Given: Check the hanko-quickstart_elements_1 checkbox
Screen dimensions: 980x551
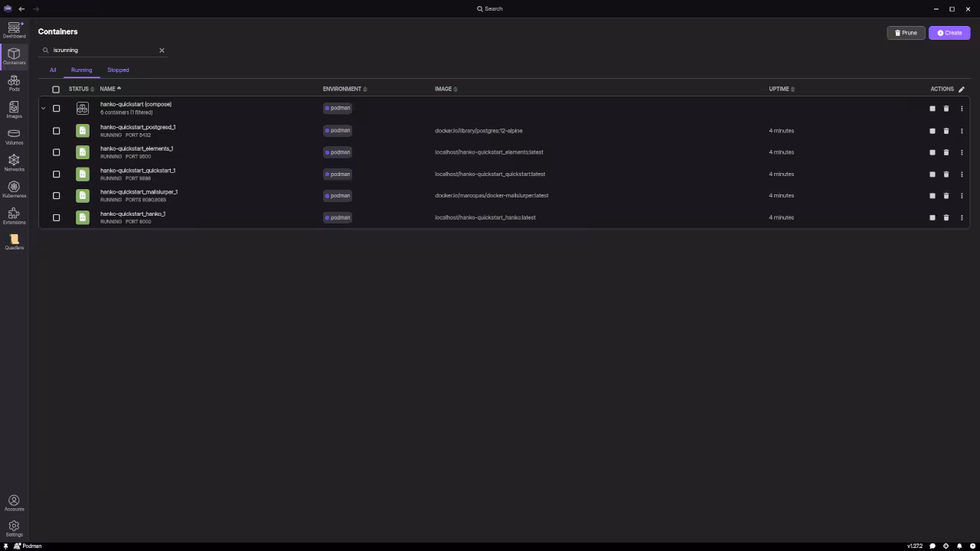Looking at the screenshot, I should click(x=56, y=152).
